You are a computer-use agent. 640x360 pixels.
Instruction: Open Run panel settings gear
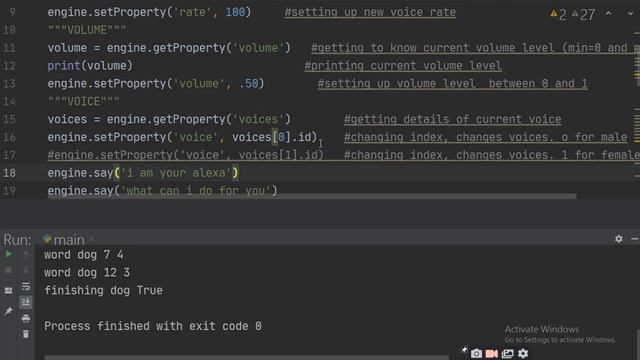point(619,239)
